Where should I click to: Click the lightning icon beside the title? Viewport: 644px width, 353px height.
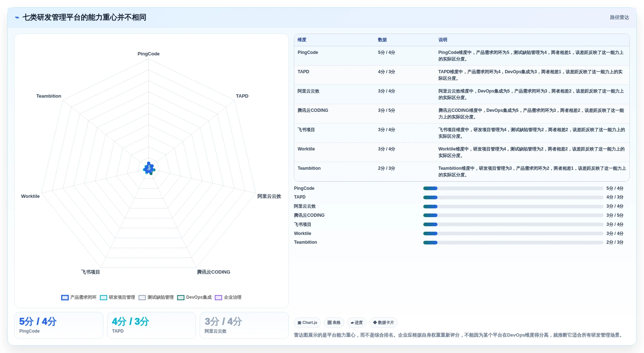[x=17, y=17]
